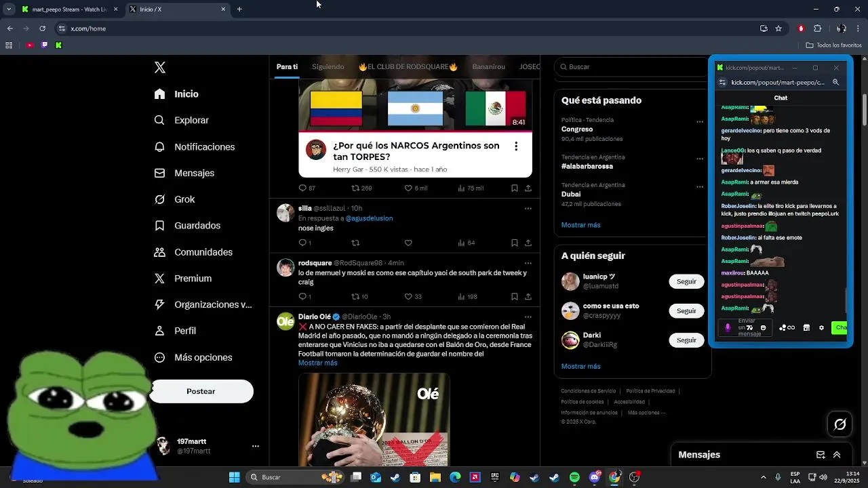This screenshot has width=868, height=488.
Task: Open Explorar in the sidebar
Action: point(182,120)
